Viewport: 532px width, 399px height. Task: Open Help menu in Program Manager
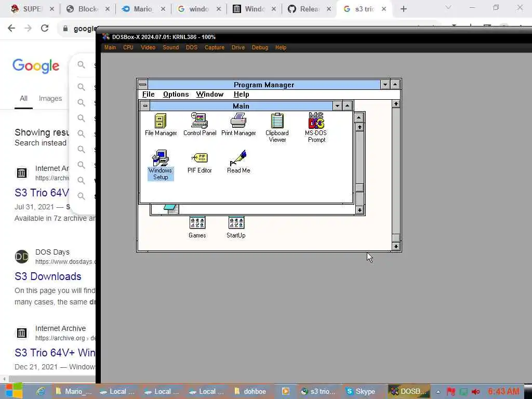[241, 95]
